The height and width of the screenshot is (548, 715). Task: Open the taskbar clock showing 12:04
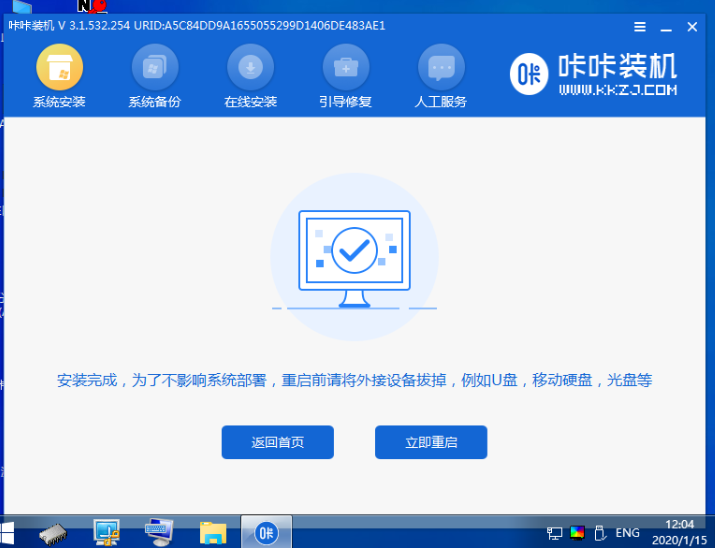click(679, 532)
